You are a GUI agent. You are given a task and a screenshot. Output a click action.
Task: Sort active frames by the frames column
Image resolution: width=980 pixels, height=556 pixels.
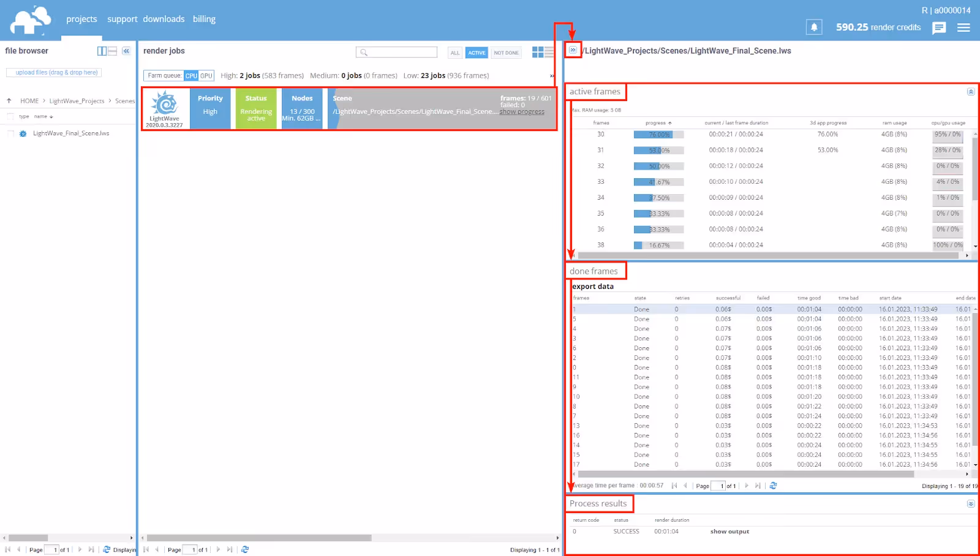pyautogui.click(x=601, y=123)
